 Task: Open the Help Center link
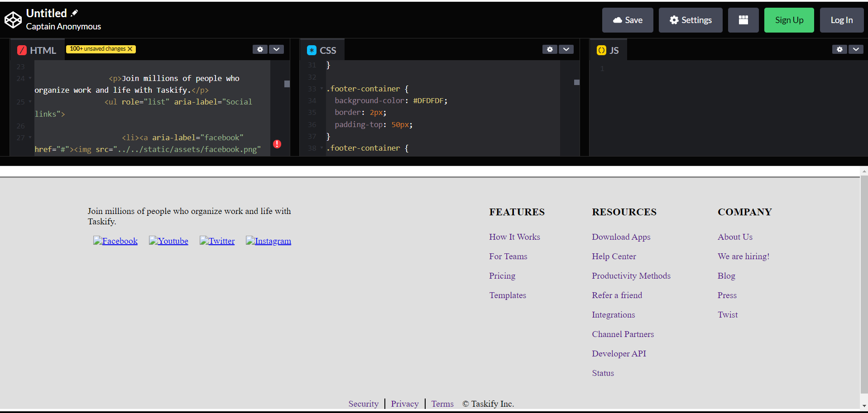(614, 256)
